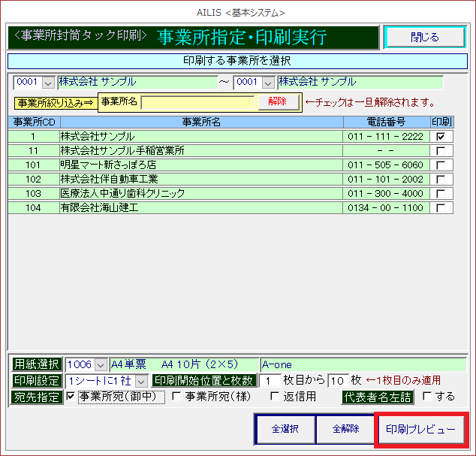Enable 事業所宛(様) addressing option

177,397
